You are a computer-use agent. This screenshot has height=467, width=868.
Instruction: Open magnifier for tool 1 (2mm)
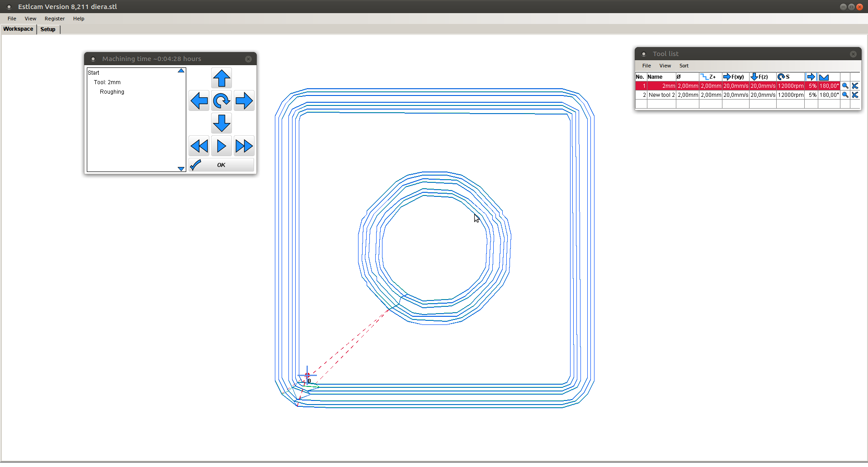[x=844, y=86]
